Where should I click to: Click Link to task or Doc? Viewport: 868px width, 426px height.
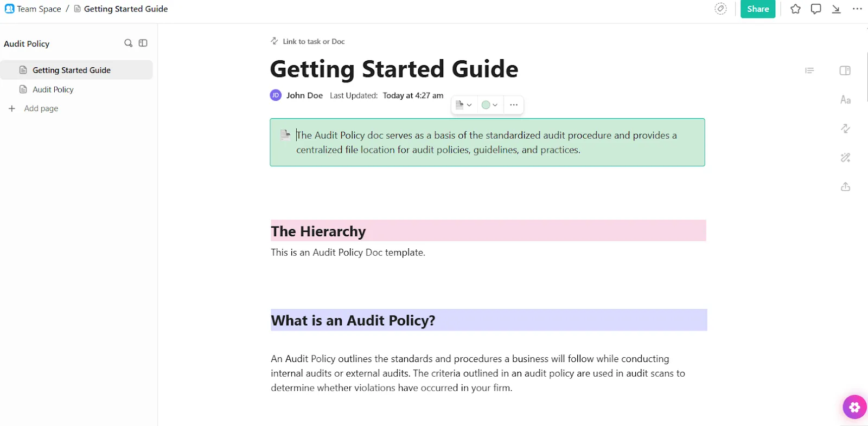[308, 41]
